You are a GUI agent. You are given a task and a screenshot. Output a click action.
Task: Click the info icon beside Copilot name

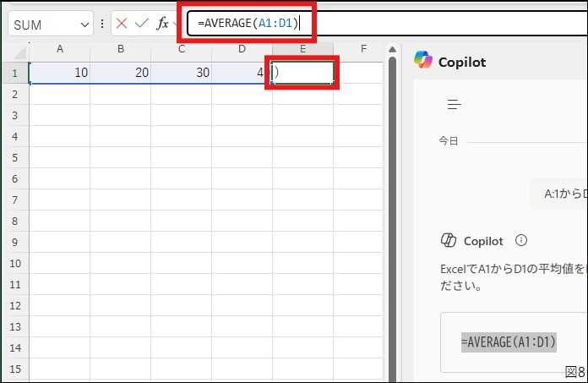[x=521, y=241]
